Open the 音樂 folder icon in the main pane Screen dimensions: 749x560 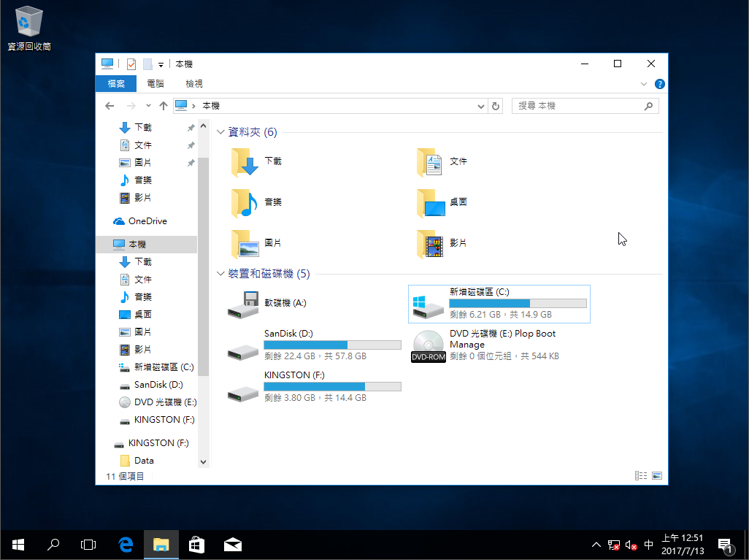point(245,203)
